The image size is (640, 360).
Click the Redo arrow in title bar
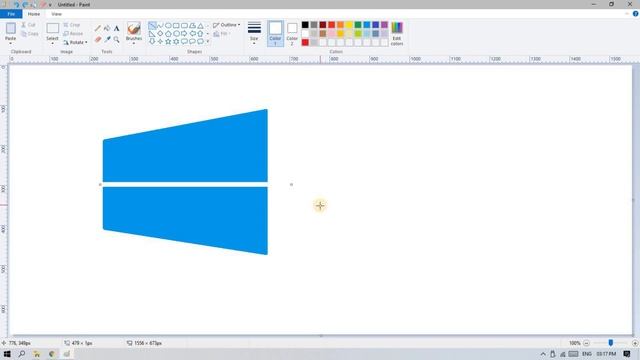click(x=25, y=4)
